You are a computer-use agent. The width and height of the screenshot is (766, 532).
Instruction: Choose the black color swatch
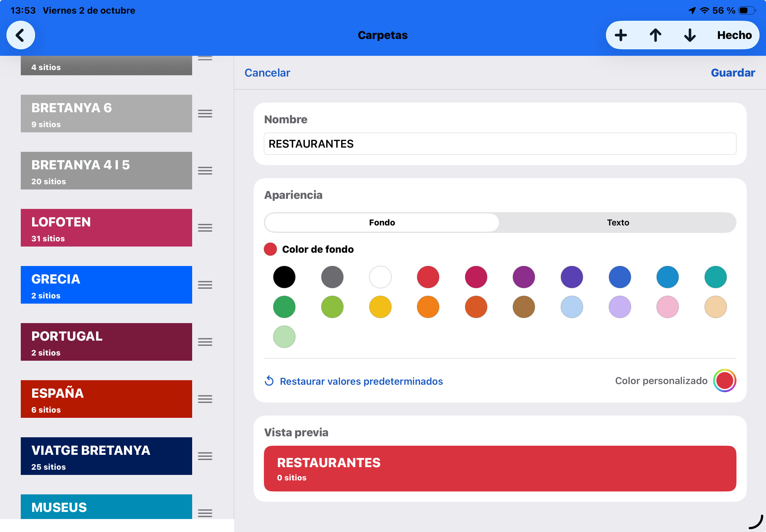284,277
